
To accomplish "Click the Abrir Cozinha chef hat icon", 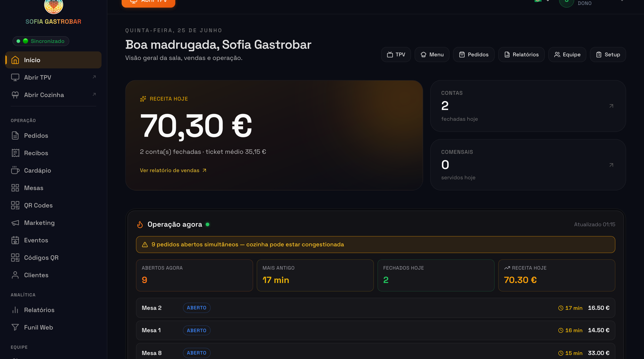I will tap(15, 95).
